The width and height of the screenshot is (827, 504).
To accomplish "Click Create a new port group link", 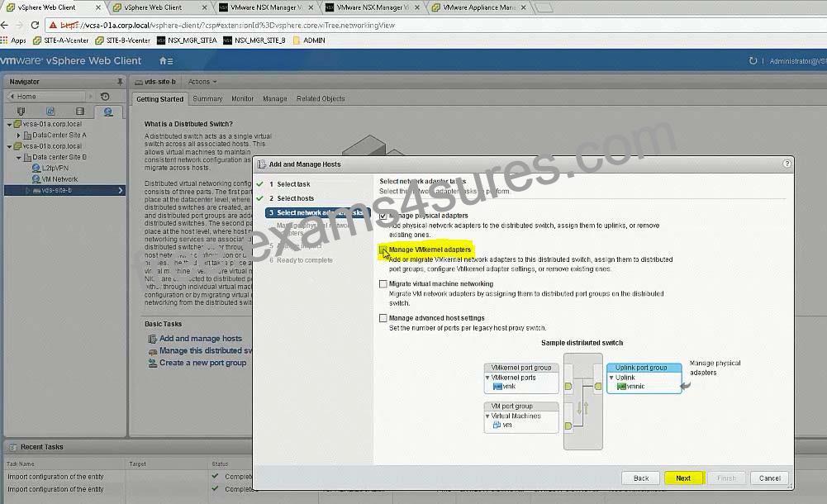I will pyautogui.click(x=202, y=363).
